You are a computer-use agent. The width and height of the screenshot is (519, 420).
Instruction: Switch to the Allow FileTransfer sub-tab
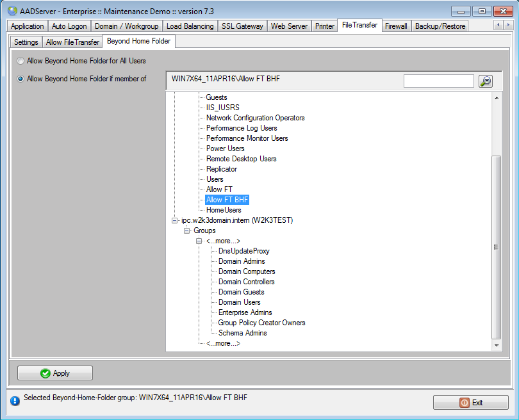[72, 42]
